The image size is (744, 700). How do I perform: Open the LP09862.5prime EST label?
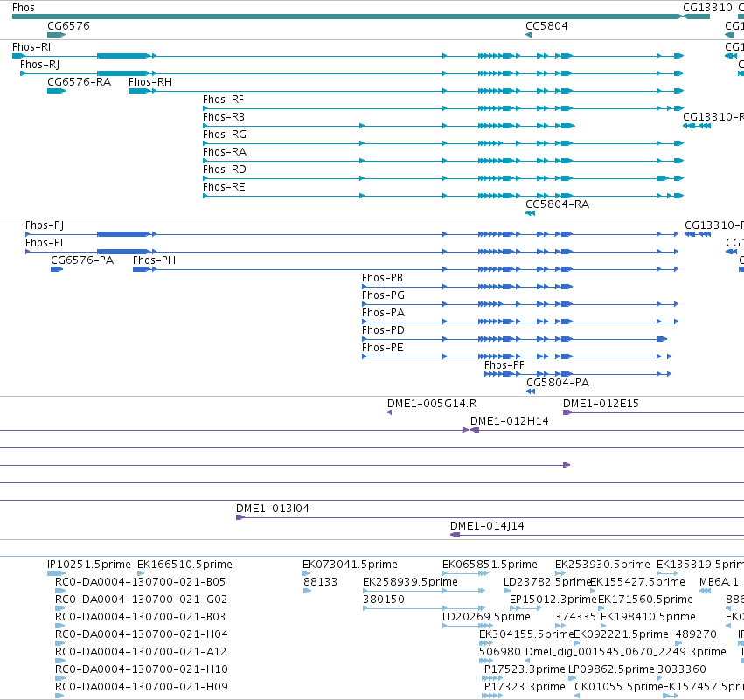click(612, 669)
